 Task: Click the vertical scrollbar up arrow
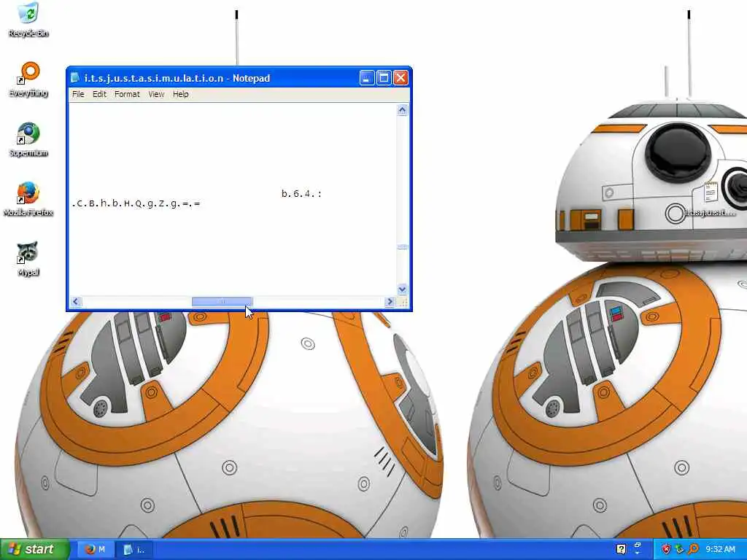(x=402, y=110)
